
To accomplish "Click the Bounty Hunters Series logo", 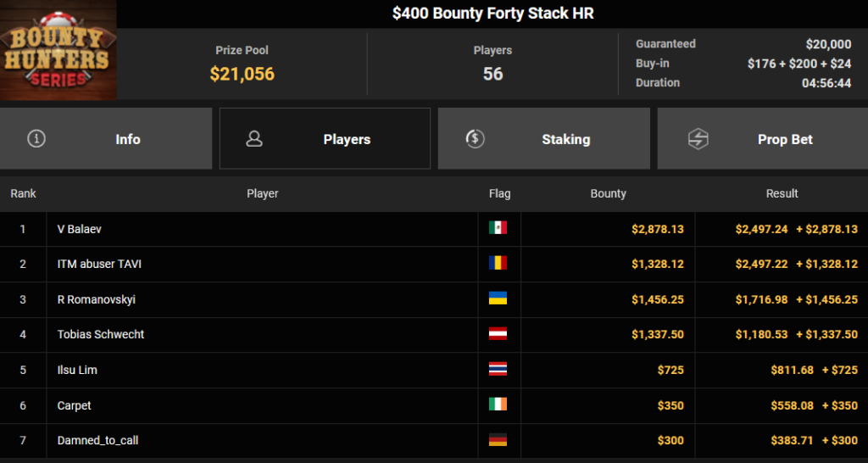I will coord(58,50).
